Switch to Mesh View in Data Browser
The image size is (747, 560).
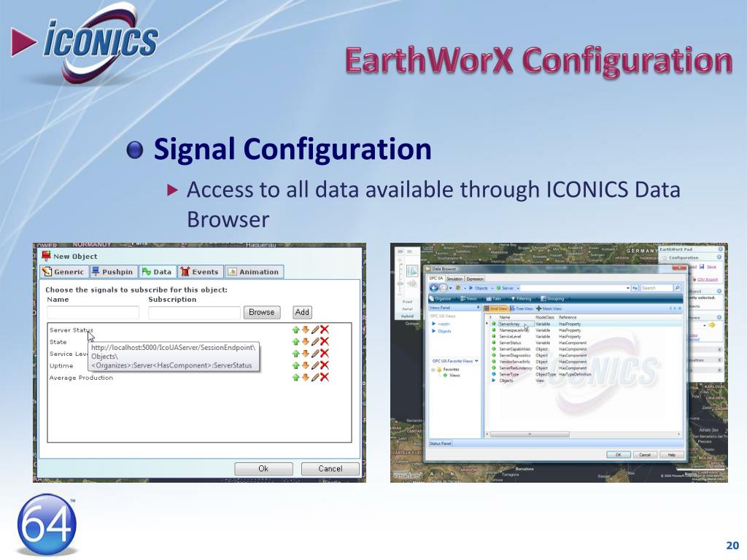click(549, 308)
